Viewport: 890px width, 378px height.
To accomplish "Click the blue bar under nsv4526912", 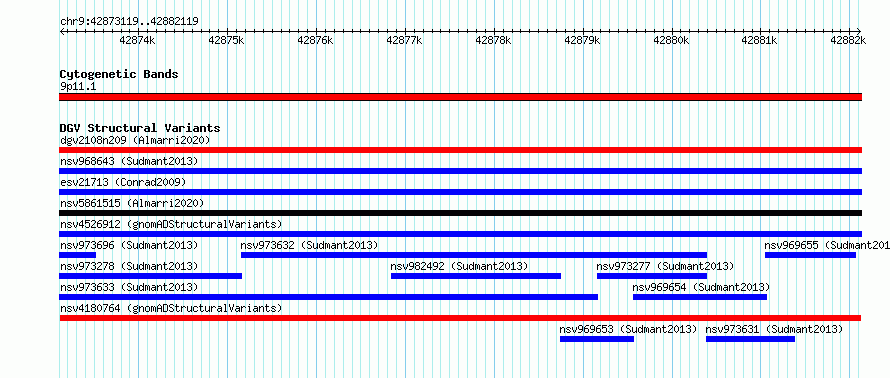I will click(x=460, y=234).
